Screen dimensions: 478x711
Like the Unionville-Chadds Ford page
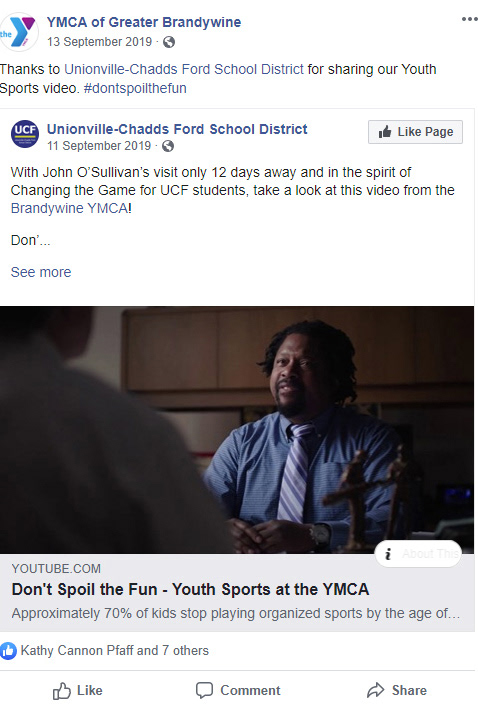click(x=415, y=132)
